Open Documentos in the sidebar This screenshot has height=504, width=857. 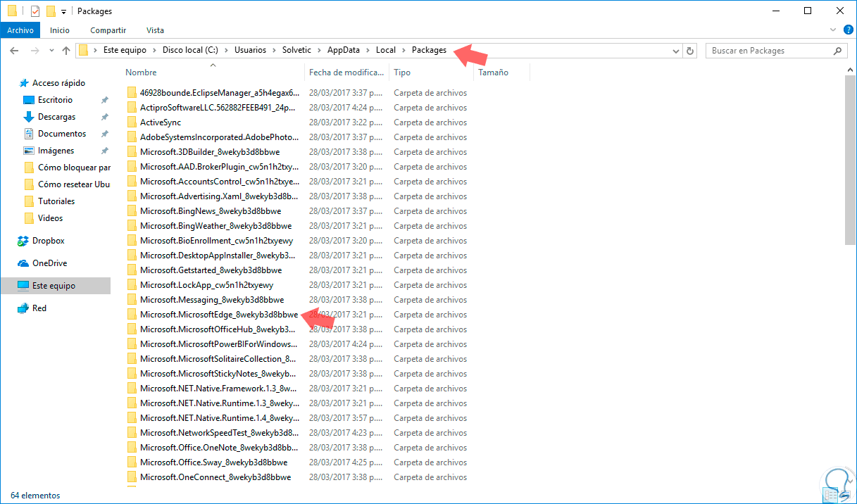[62, 134]
